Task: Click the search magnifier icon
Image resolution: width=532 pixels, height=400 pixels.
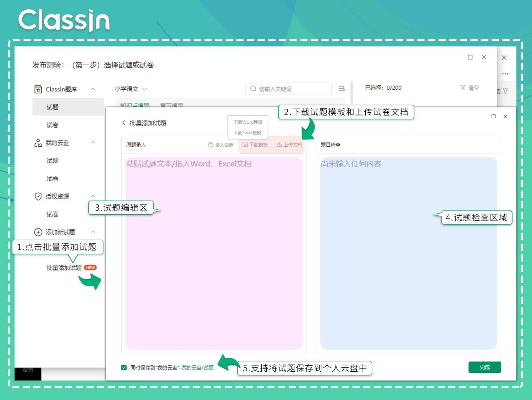Action: [253, 89]
